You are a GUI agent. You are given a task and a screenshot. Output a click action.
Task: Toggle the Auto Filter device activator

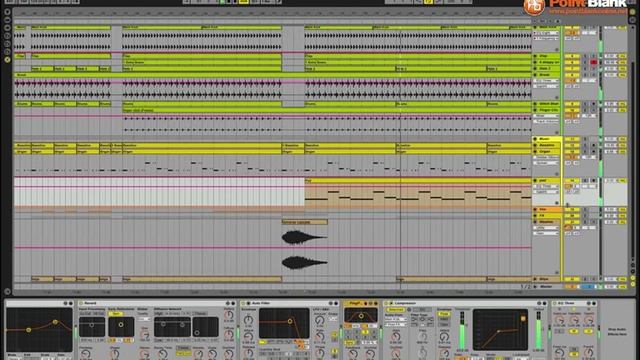243,303
